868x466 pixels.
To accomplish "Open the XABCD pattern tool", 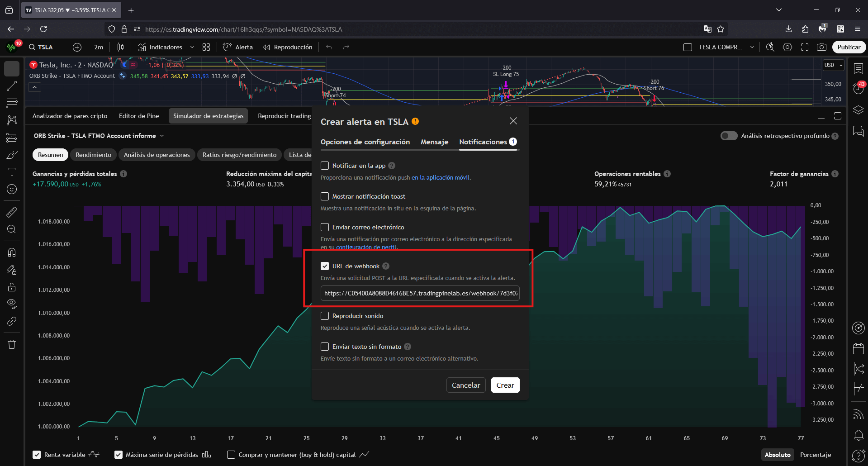I will 12,120.
